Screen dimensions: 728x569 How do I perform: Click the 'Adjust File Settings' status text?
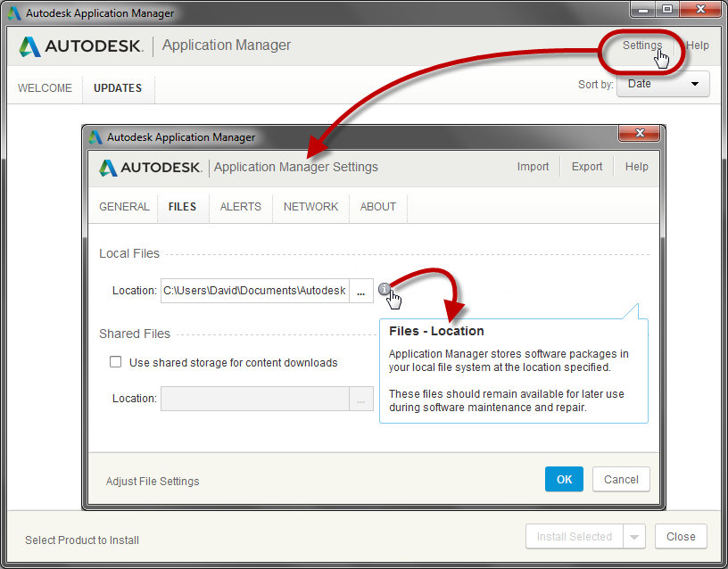tap(153, 482)
